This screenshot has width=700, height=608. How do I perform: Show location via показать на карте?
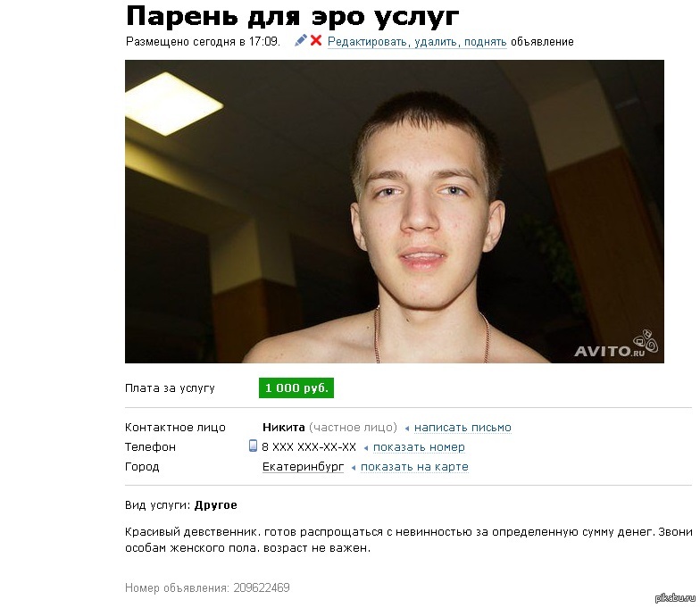[414, 466]
